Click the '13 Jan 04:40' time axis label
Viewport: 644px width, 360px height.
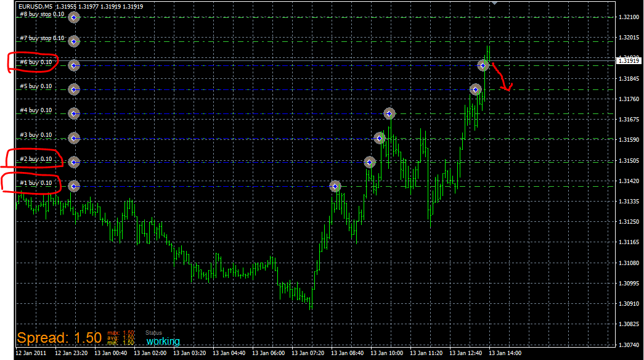229,353
